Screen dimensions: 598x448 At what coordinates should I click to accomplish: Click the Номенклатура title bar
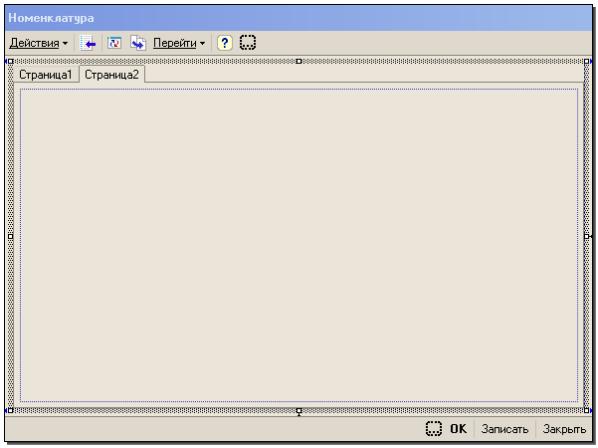(299, 18)
